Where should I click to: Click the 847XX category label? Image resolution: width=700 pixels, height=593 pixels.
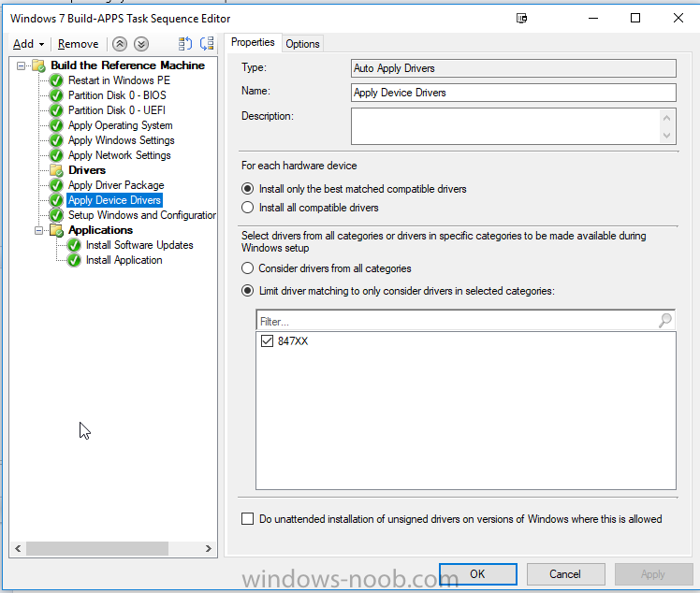[x=293, y=341]
